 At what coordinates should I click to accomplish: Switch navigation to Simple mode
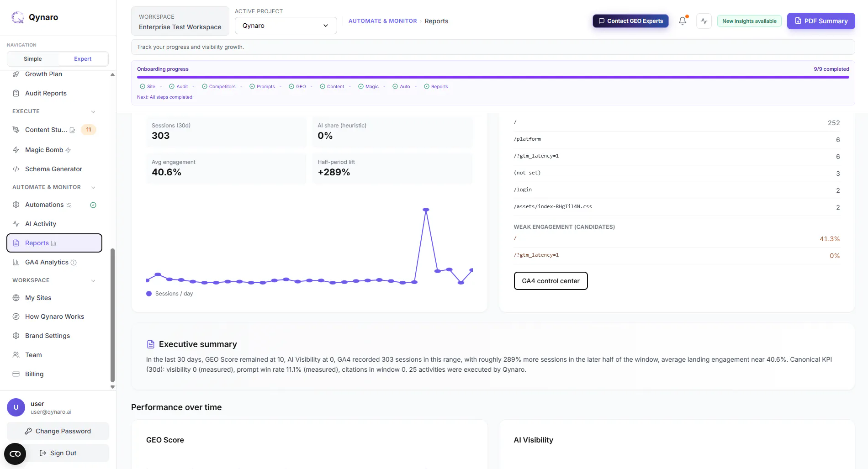[x=33, y=59]
